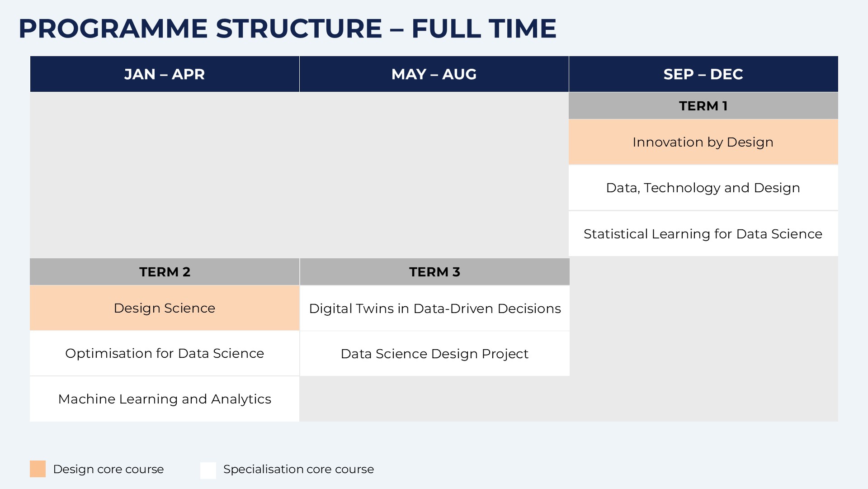Click the Programme Structure – Full Time title
Screen dimensions: 868x489
pyautogui.click(x=287, y=28)
